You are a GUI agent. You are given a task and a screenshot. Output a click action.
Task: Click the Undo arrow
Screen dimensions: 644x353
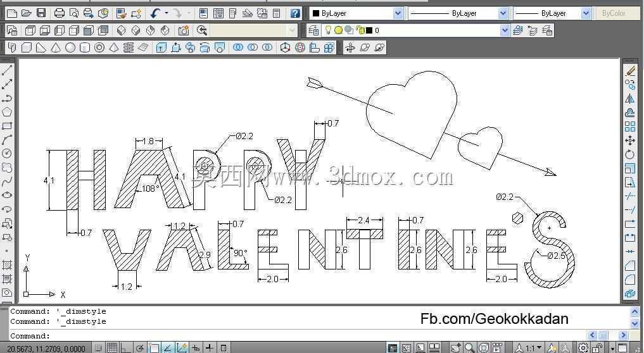point(155,13)
